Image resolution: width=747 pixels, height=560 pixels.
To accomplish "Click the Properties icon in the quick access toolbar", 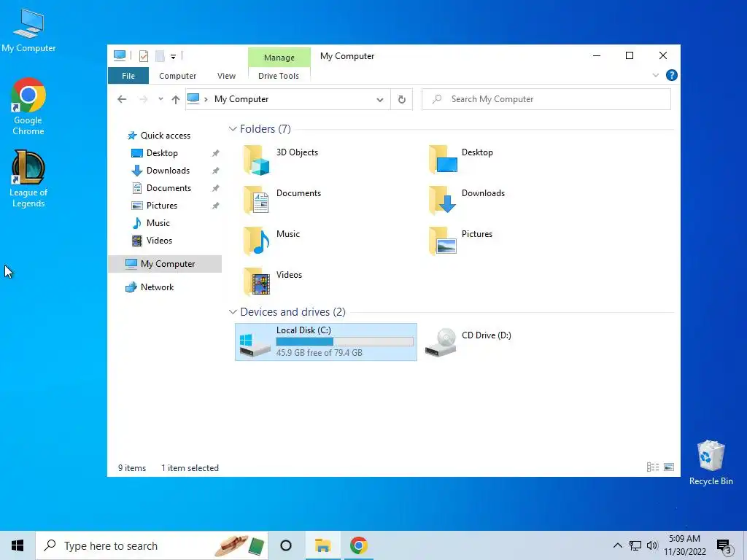I will pos(144,56).
